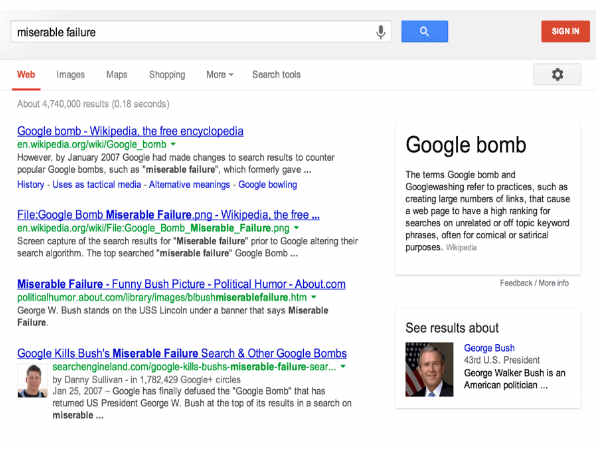Screen dimensions: 600x450
Task: Click the 'Feedback / More info' link
Action: coord(534,283)
